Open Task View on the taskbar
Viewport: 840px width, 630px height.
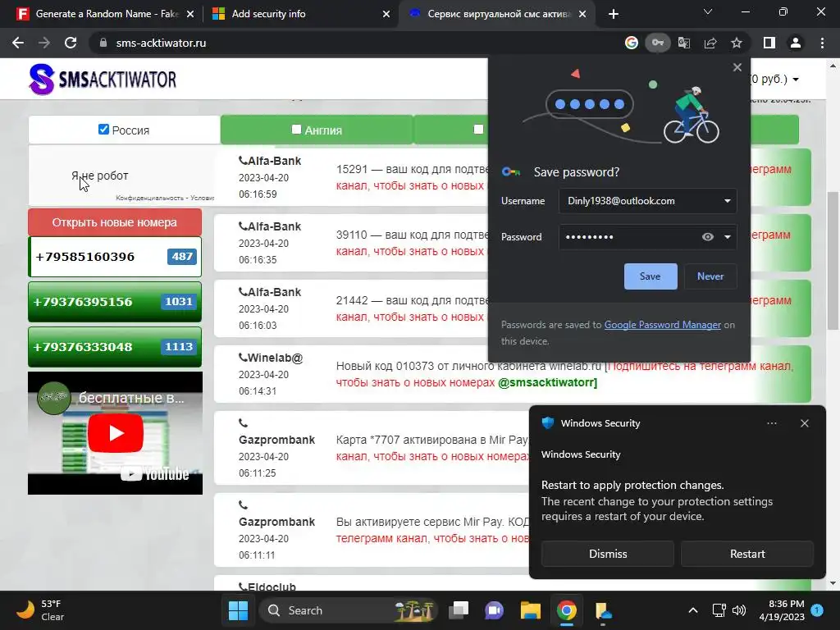pyautogui.click(x=459, y=610)
